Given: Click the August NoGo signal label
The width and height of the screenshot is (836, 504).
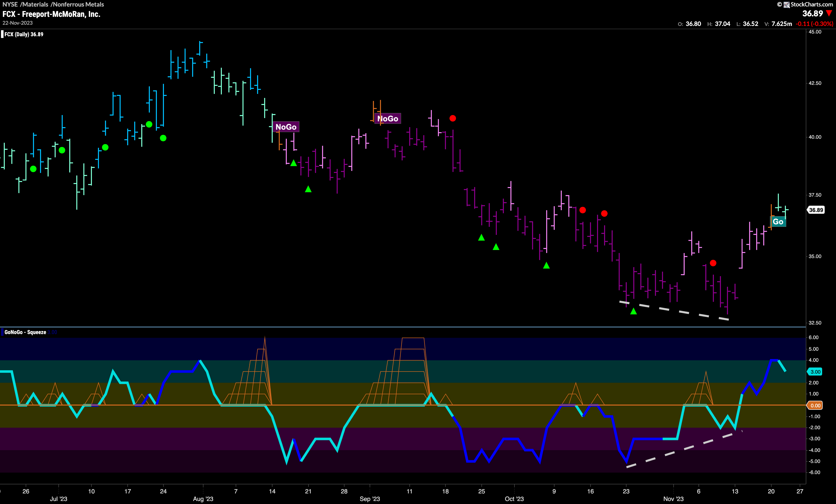Looking at the screenshot, I should click(x=286, y=127).
